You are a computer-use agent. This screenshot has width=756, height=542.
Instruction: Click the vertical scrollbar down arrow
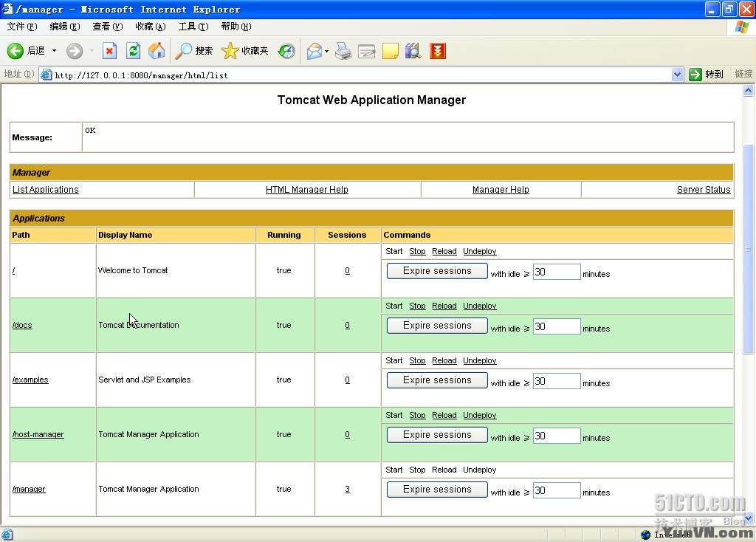[x=749, y=518]
